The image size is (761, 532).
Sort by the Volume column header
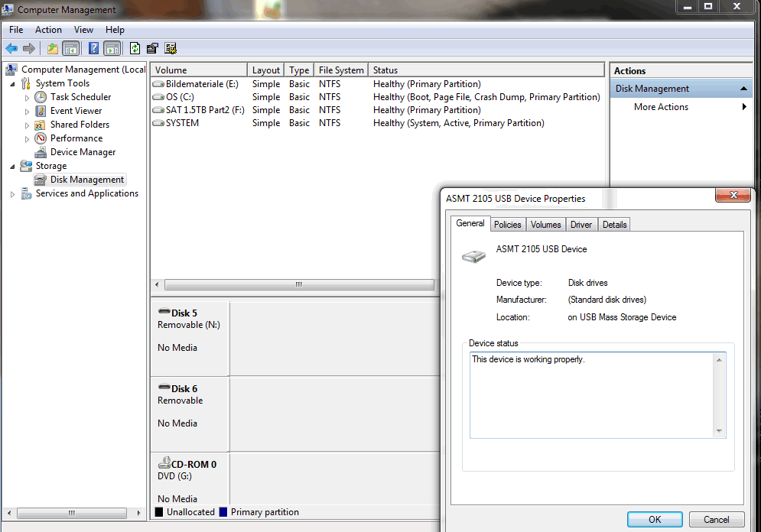click(x=199, y=70)
